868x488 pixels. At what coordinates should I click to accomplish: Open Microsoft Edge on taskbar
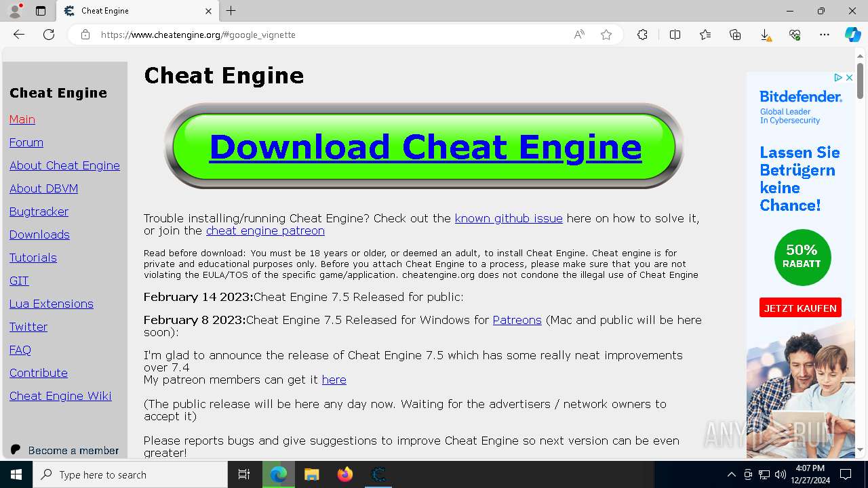278,474
